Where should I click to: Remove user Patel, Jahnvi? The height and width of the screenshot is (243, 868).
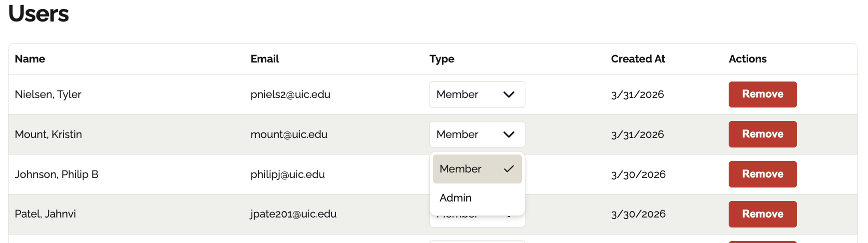[x=763, y=214]
